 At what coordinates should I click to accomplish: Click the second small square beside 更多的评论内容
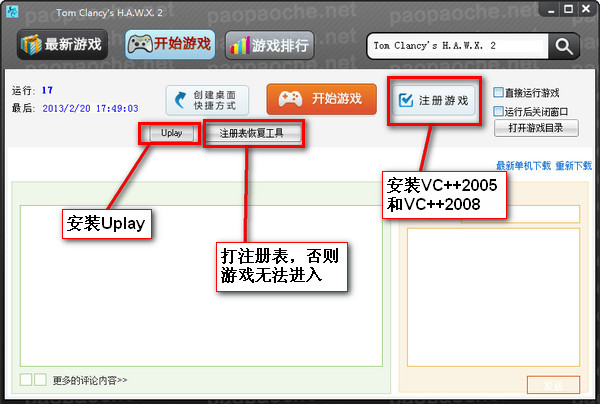tap(40, 380)
